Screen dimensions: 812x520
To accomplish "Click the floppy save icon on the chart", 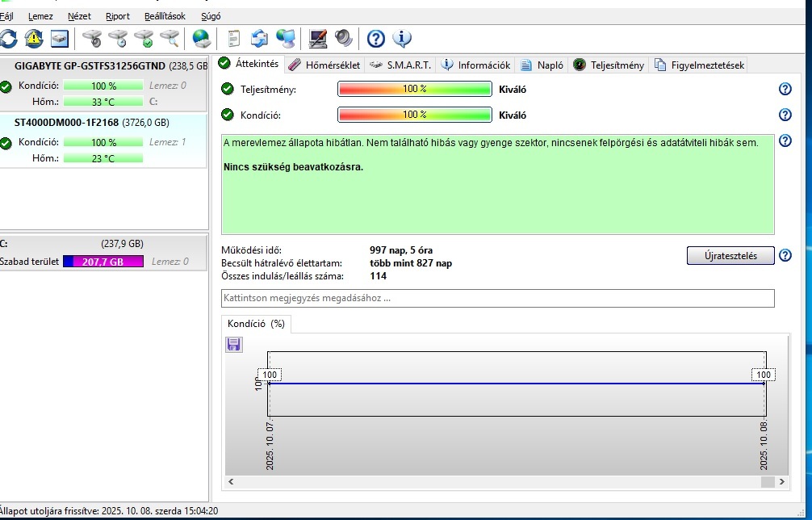I will (233, 345).
